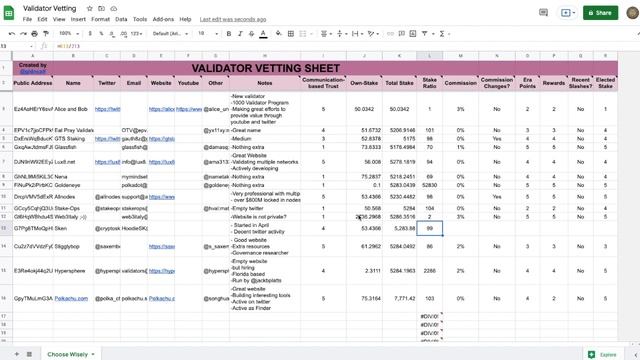Screen dimensions: 640x360
Task: Click the Explore button
Action: 602,354
